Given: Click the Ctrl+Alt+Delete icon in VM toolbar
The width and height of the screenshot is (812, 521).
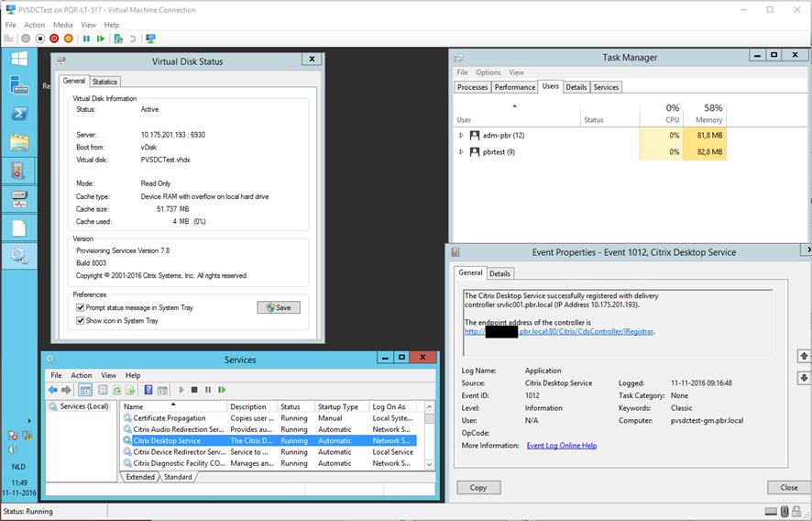Looking at the screenshot, I should coord(8,39).
